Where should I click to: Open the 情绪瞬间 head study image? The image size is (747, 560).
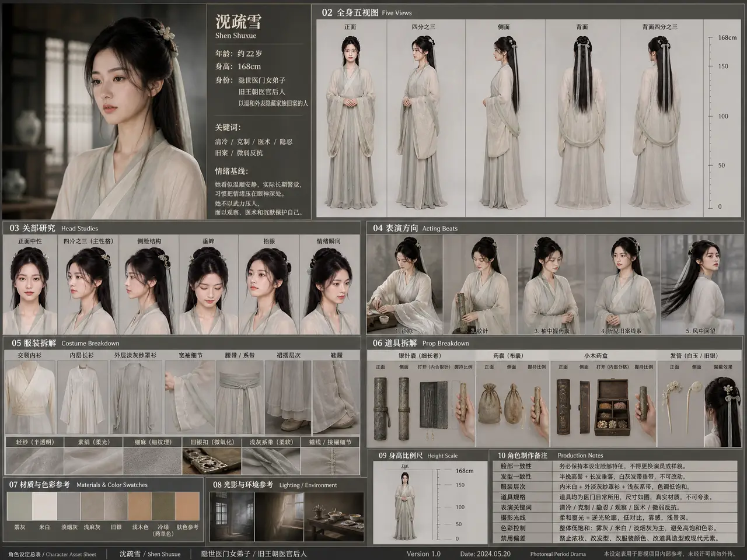(330, 290)
